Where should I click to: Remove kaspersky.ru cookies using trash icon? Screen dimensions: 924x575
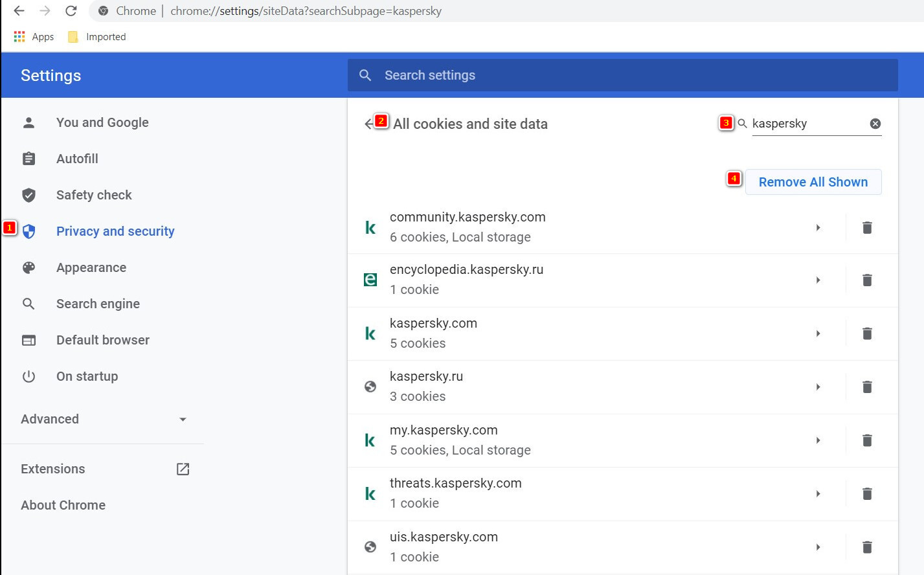pyautogui.click(x=867, y=387)
